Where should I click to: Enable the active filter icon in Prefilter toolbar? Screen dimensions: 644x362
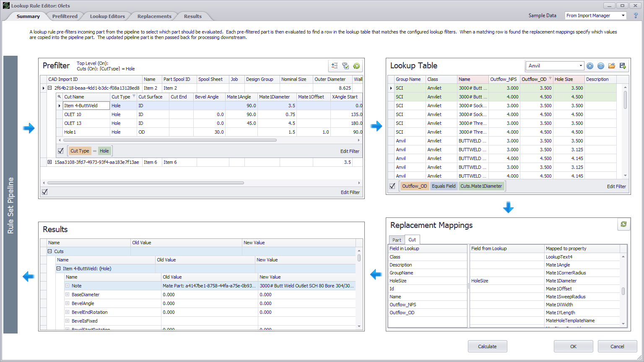click(345, 66)
